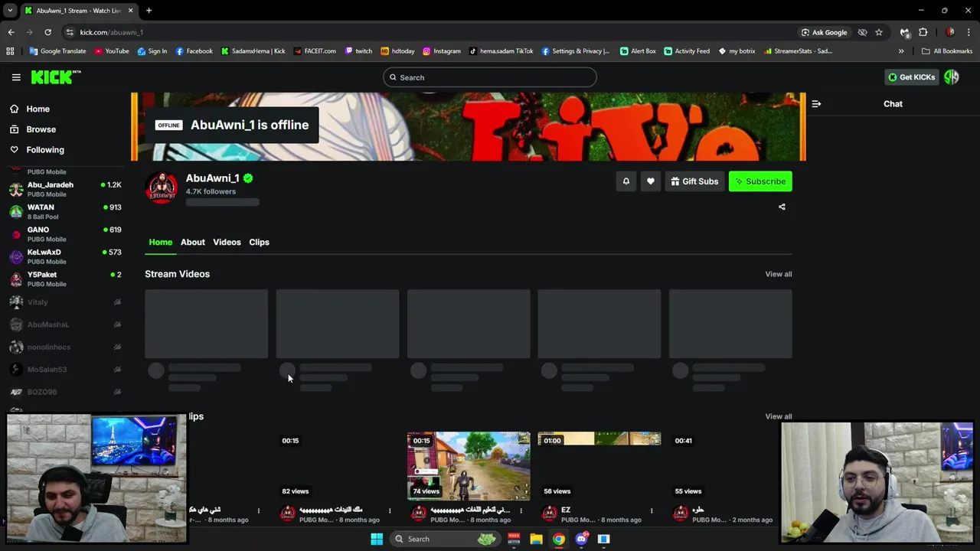The height and width of the screenshot is (551, 980).
Task: Close the AbuAwni_1 Stream tab
Action: tap(131, 11)
